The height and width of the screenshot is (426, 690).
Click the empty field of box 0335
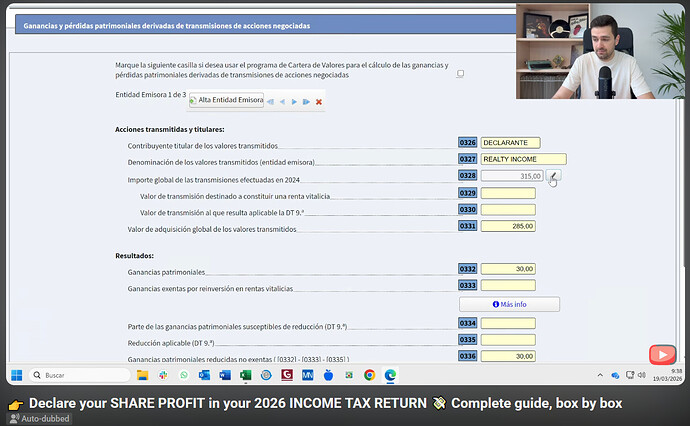[x=508, y=340]
